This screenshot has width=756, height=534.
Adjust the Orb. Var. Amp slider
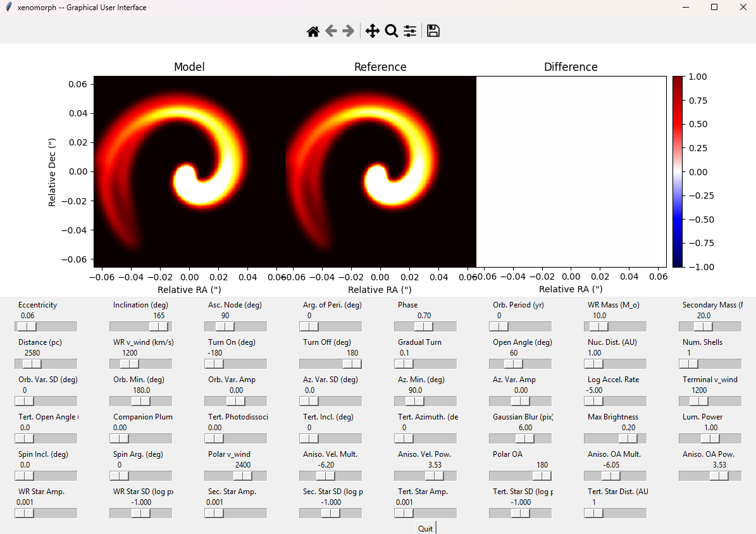point(236,401)
